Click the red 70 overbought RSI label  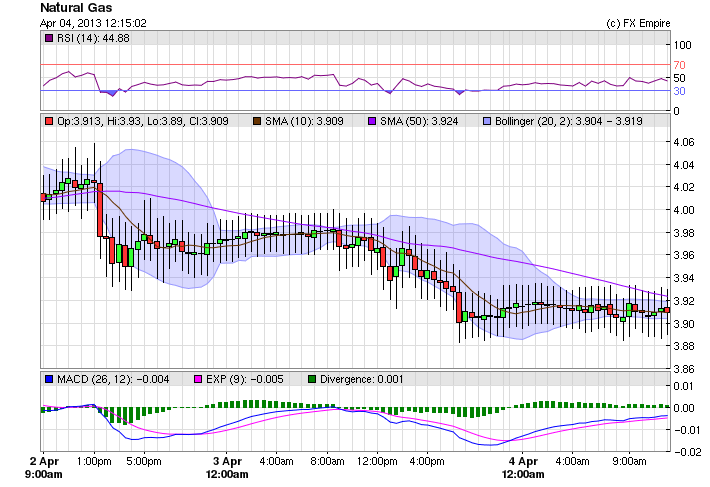click(679, 65)
